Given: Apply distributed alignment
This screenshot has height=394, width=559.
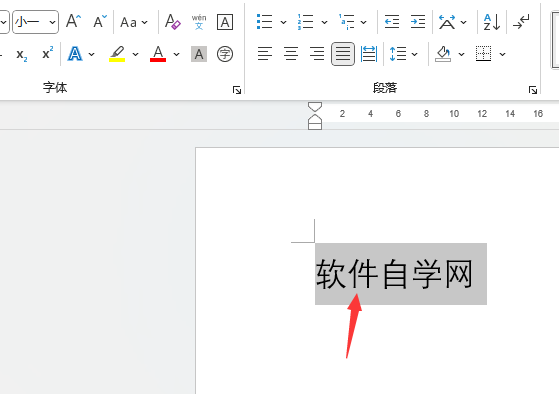Looking at the screenshot, I should [369, 54].
